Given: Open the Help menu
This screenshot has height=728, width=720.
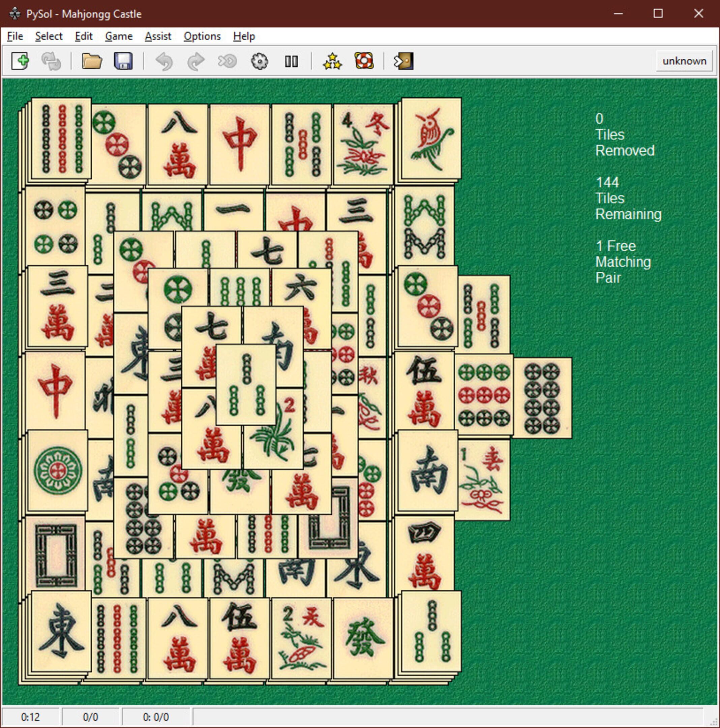Looking at the screenshot, I should click(x=244, y=36).
